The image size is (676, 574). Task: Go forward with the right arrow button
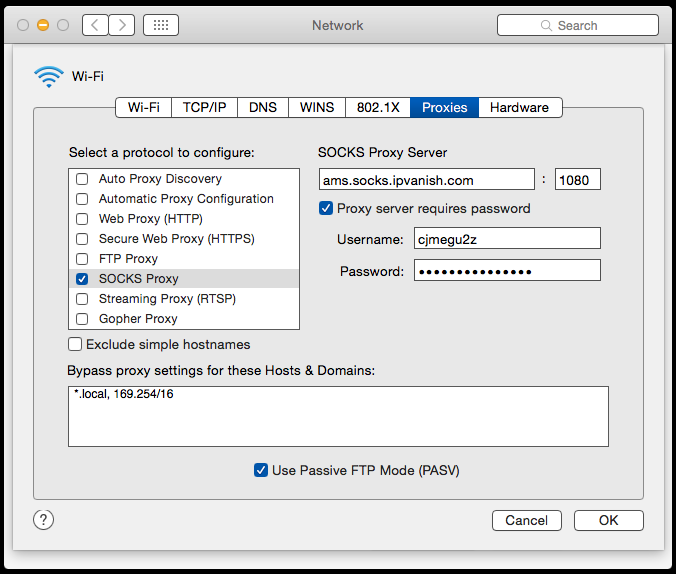click(x=122, y=25)
